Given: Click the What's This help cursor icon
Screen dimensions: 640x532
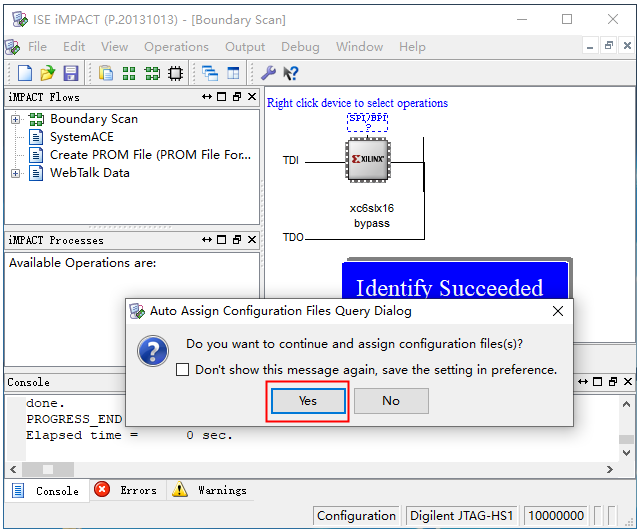Looking at the screenshot, I should click(291, 73).
